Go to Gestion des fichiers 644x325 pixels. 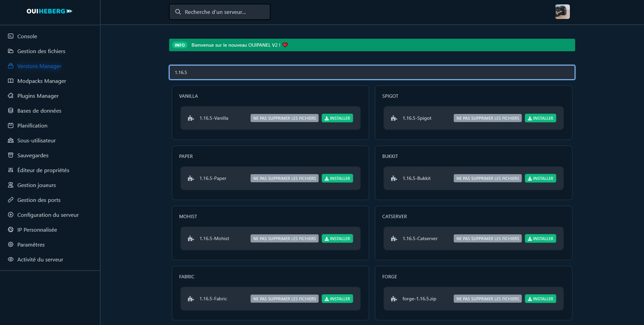(x=41, y=51)
